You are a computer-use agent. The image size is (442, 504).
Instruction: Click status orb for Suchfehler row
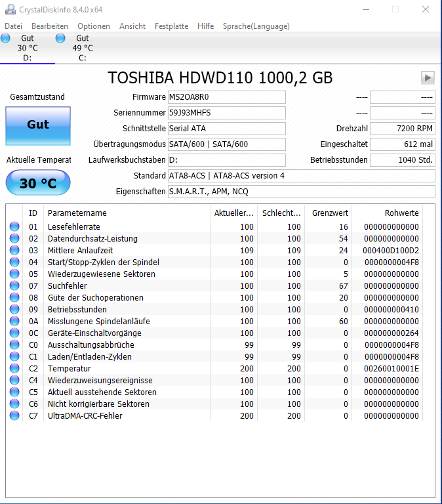tap(14, 285)
